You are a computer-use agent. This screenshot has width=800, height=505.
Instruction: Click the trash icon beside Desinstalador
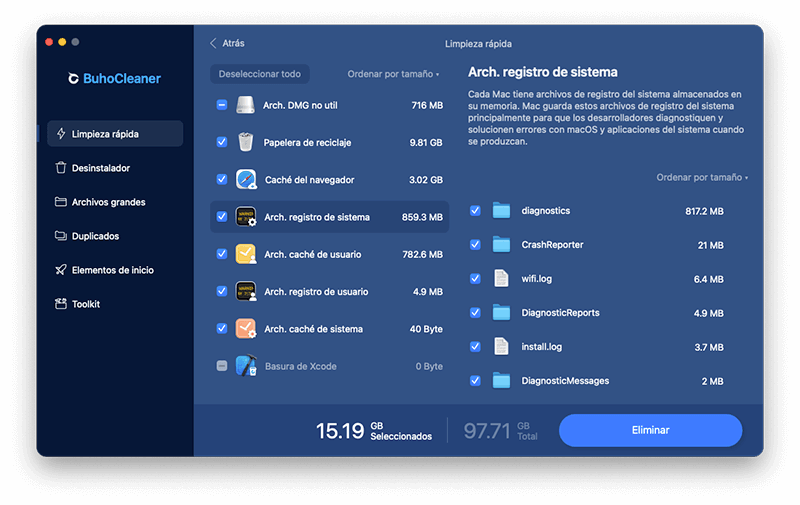coord(61,167)
